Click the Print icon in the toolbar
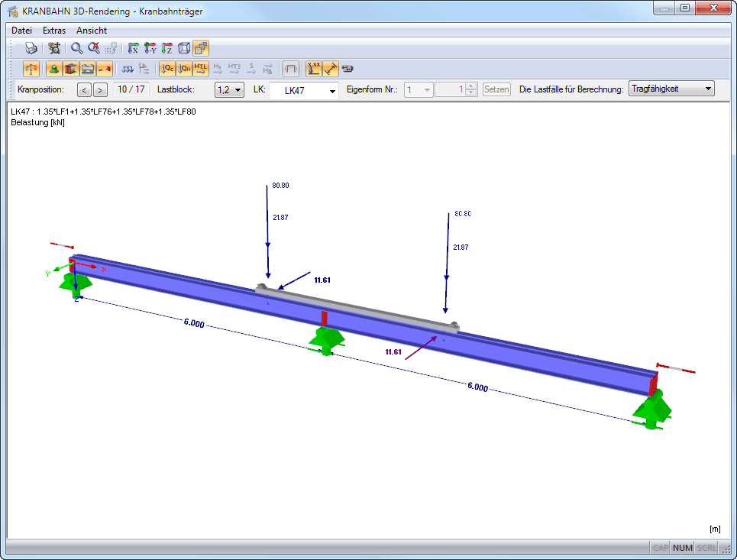 pos(31,48)
